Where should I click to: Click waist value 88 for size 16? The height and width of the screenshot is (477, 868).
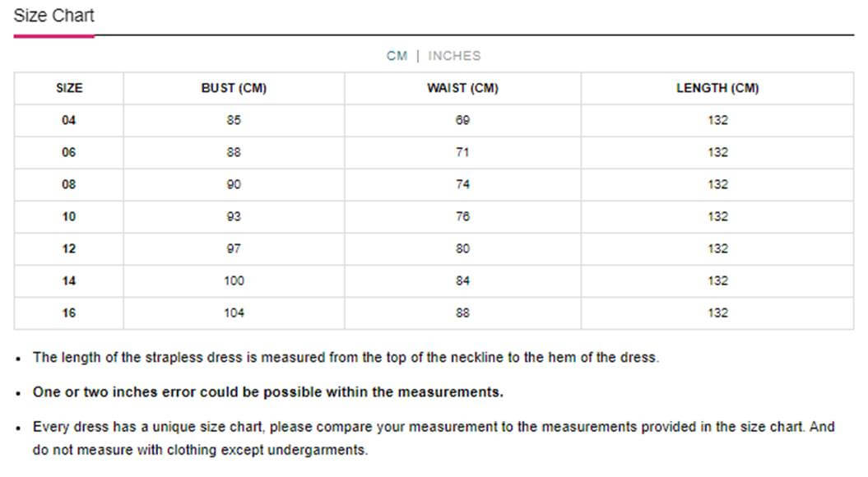[462, 313]
